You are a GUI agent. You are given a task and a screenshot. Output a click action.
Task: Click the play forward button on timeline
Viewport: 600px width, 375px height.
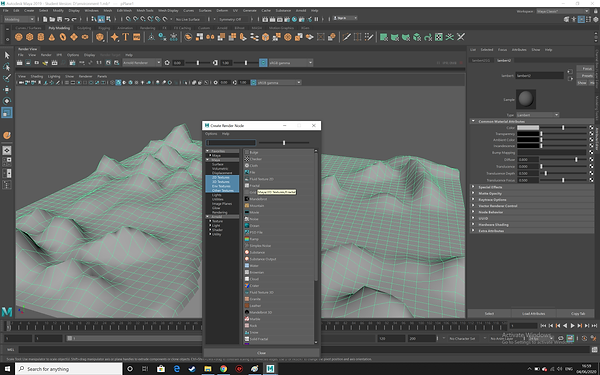[572, 326]
